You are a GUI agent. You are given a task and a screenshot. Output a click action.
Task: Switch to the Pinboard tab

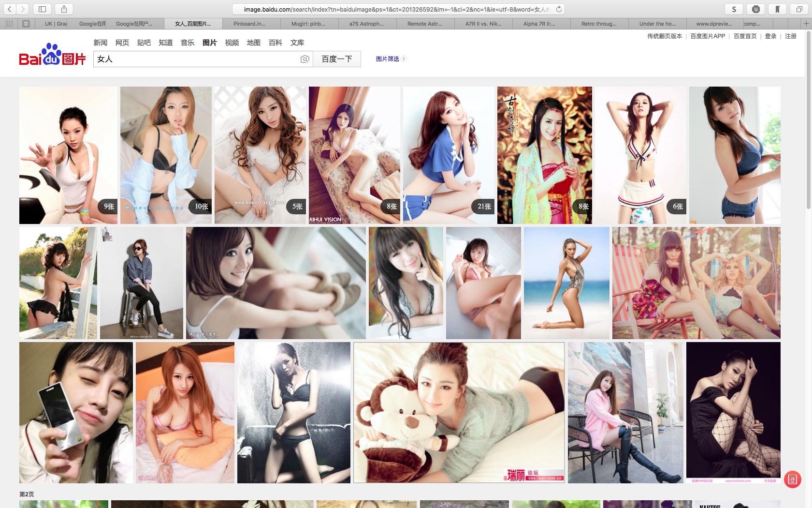pos(251,24)
